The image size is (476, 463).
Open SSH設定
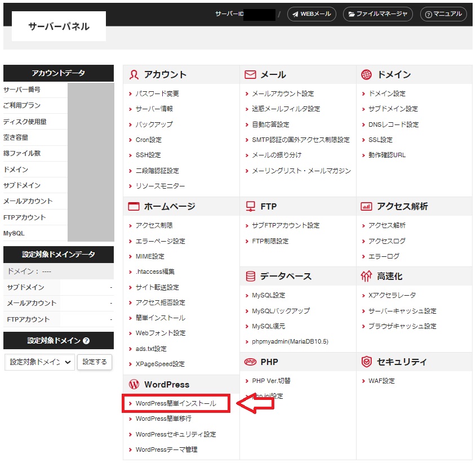click(x=149, y=155)
